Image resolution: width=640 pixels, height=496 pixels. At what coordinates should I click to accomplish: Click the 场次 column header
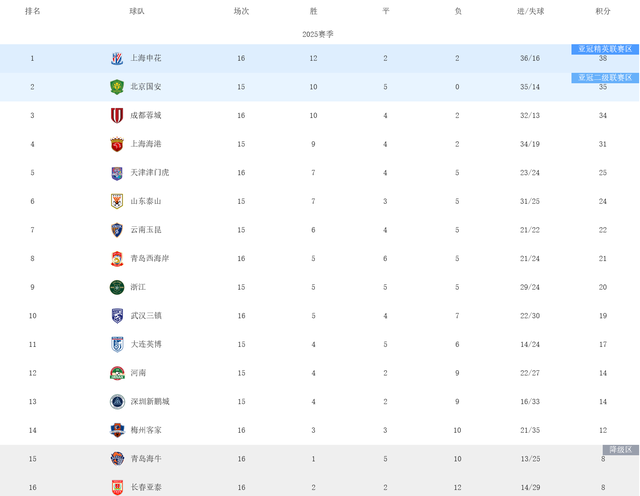pyautogui.click(x=241, y=11)
